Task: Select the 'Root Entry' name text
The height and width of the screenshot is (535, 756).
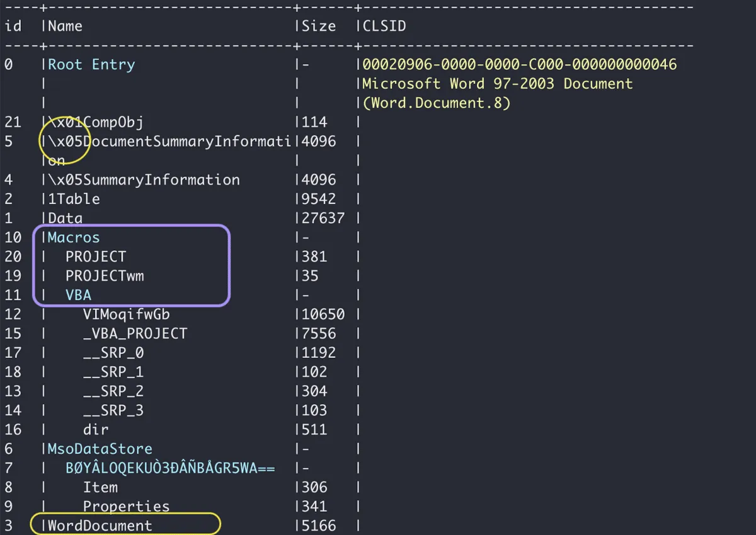Action: [91, 64]
